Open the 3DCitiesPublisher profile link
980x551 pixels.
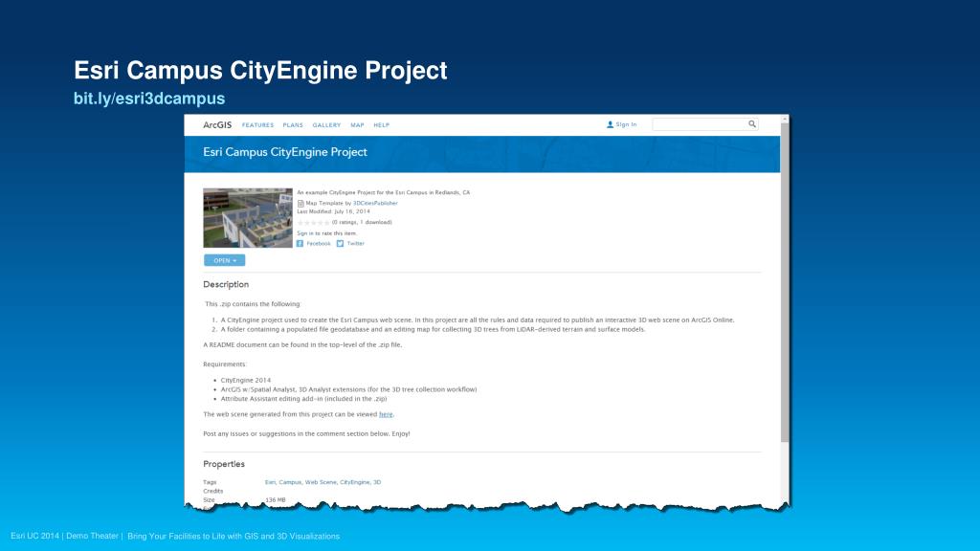[x=375, y=203]
